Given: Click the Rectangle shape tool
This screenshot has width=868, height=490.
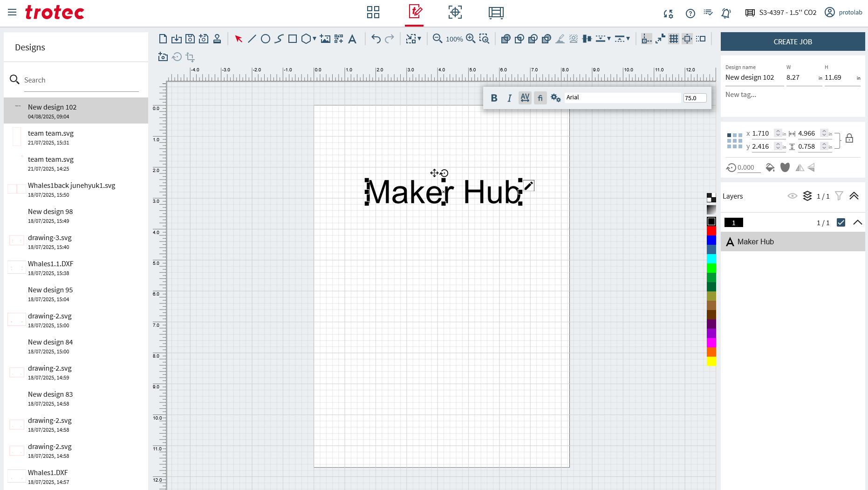Looking at the screenshot, I should coord(293,39).
